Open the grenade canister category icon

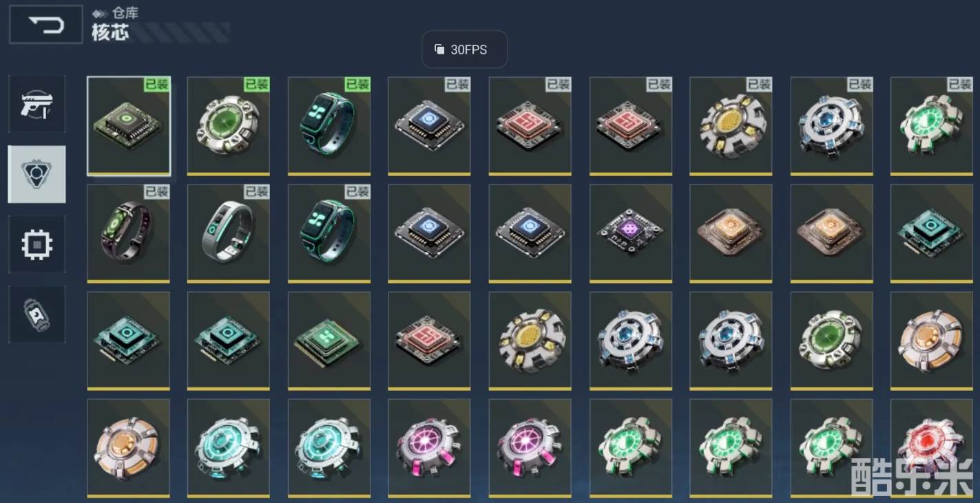pos(37,314)
